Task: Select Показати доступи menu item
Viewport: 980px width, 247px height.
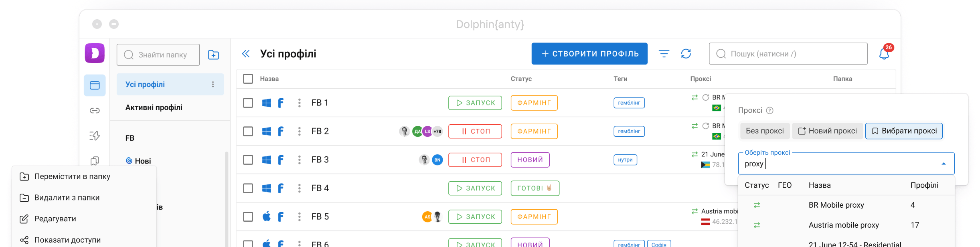Action: (84, 240)
